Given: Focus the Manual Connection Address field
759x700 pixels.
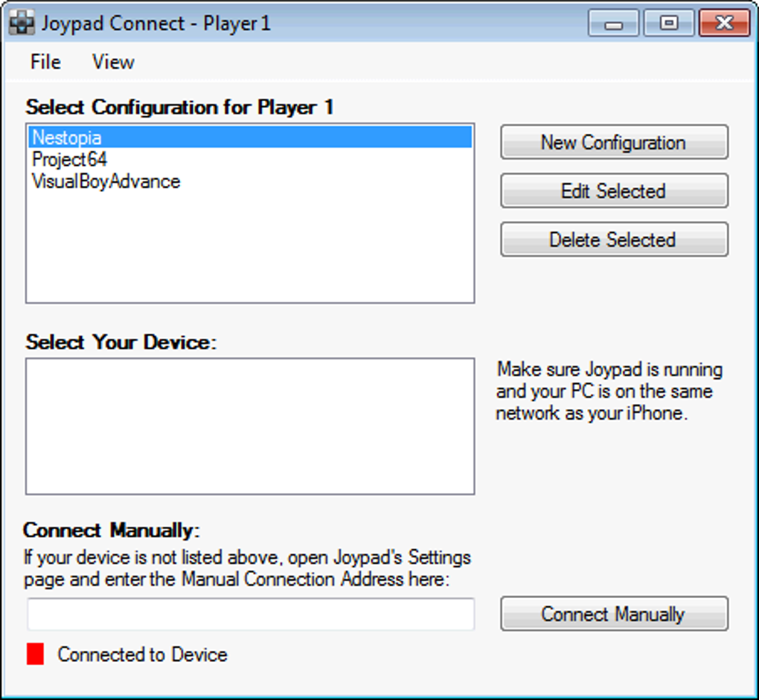Looking at the screenshot, I should pyautogui.click(x=251, y=614).
